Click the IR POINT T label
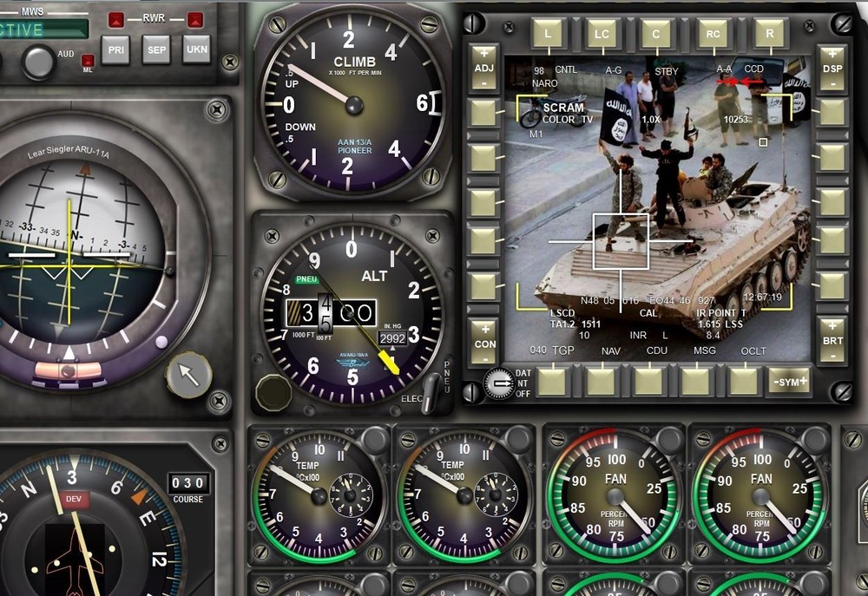 [x=721, y=313]
